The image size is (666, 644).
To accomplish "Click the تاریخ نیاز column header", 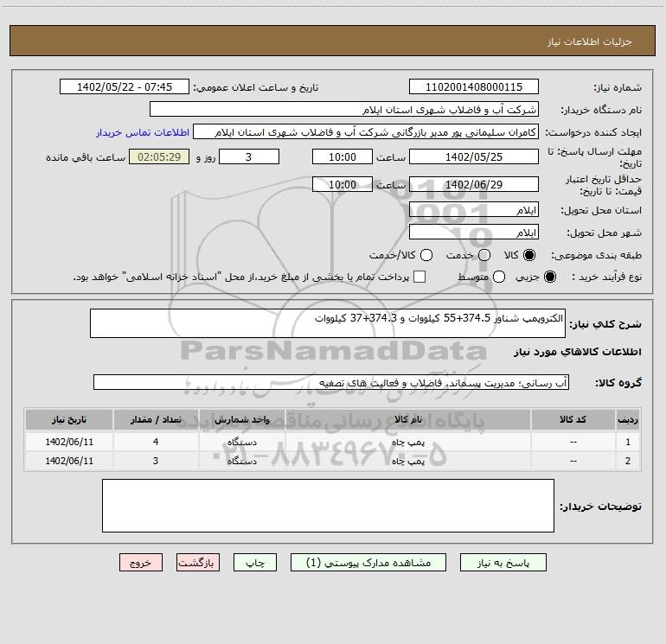I will click(69, 420).
